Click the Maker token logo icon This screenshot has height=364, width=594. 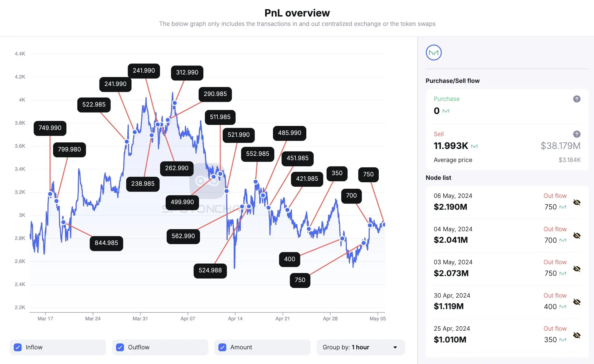434,53
